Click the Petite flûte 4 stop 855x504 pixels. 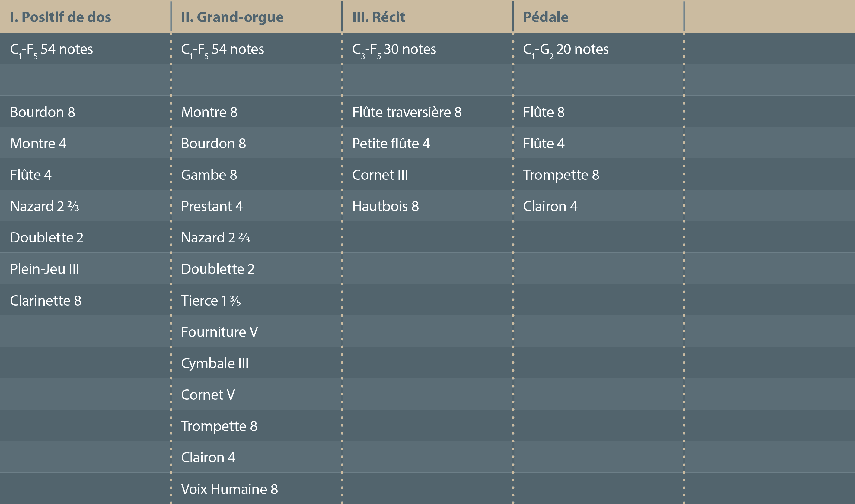[x=391, y=143]
